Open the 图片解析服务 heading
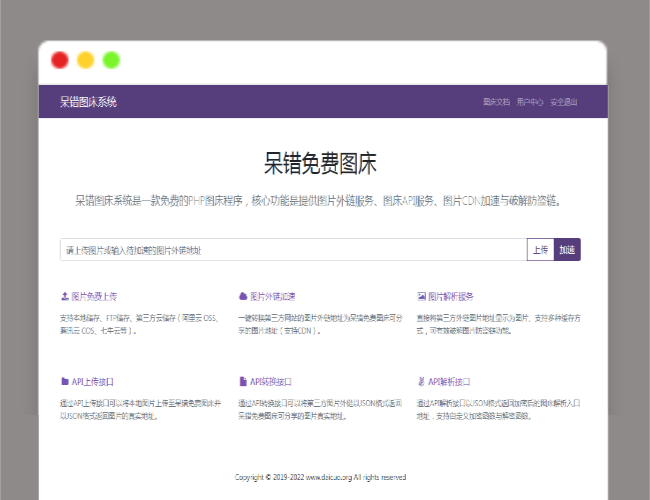The width and height of the screenshot is (650, 500). (x=451, y=296)
